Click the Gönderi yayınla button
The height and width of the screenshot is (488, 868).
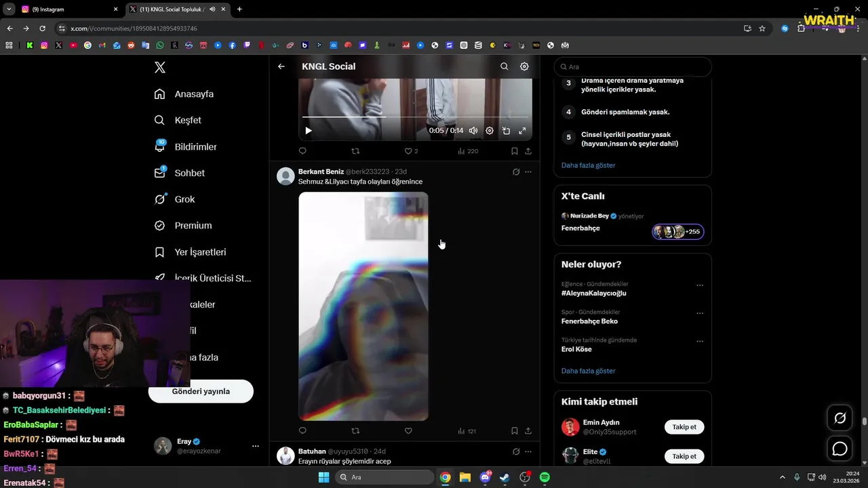click(201, 391)
